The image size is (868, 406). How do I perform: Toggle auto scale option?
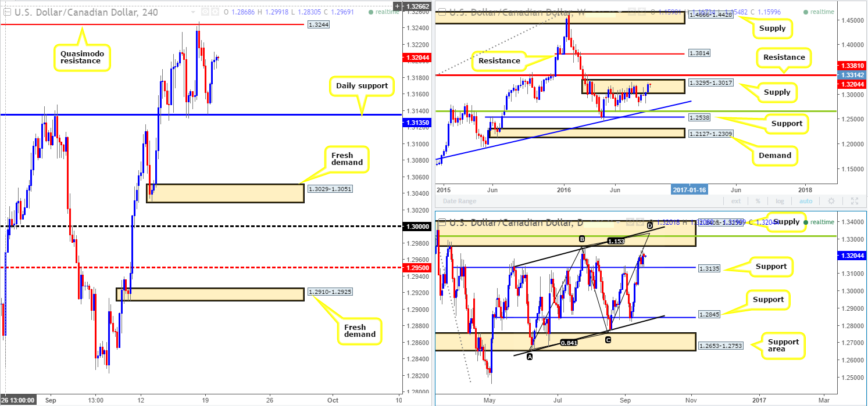point(805,201)
